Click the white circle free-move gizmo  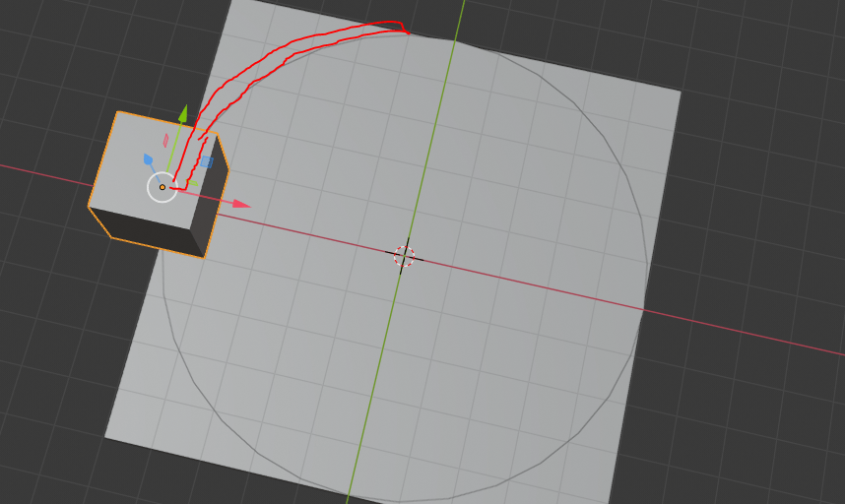(x=162, y=187)
